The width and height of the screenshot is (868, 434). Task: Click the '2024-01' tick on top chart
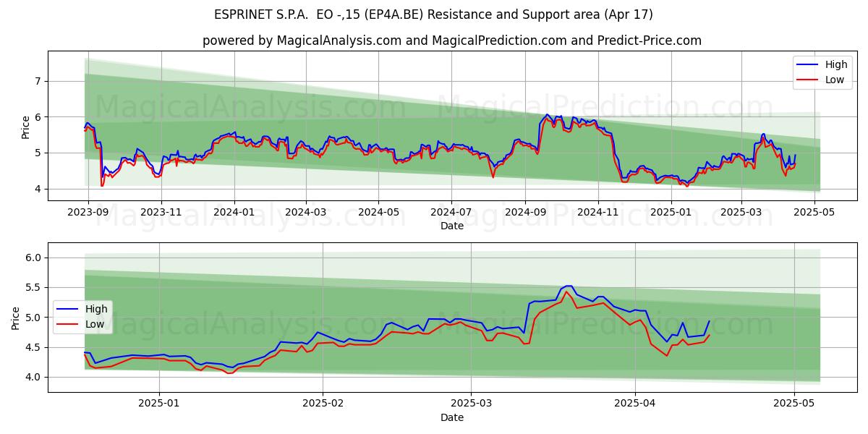(234, 211)
